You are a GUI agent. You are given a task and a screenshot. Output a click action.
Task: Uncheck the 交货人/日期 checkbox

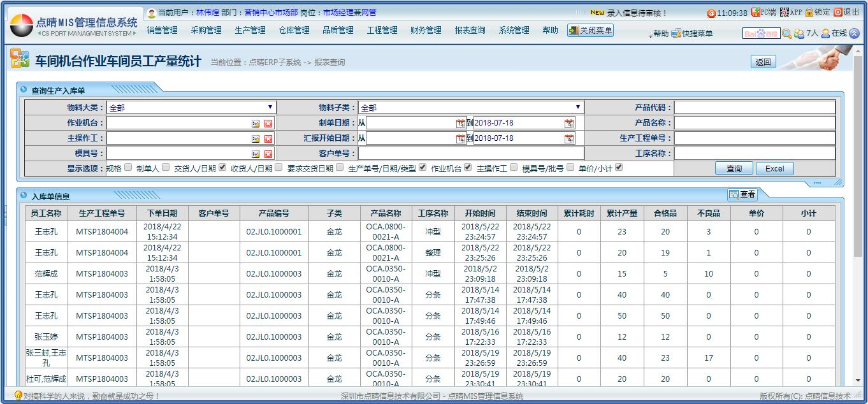coord(222,168)
